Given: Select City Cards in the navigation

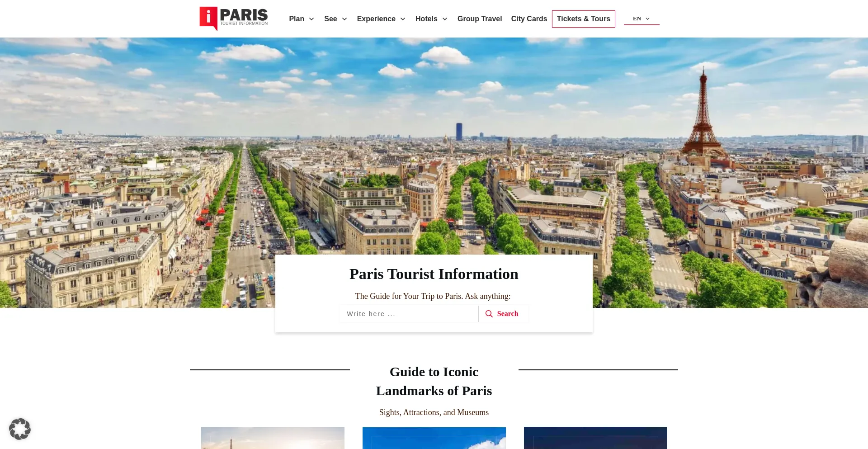Looking at the screenshot, I should pos(529,19).
